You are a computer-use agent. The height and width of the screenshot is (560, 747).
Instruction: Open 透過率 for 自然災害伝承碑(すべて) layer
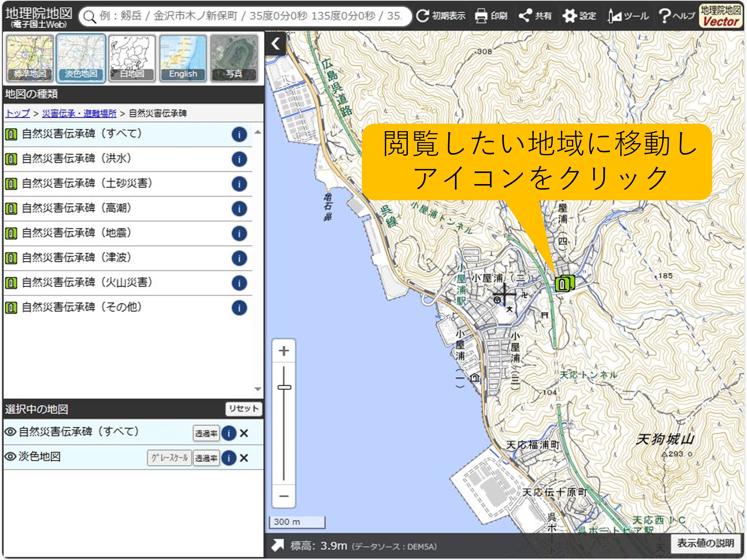[206, 433]
